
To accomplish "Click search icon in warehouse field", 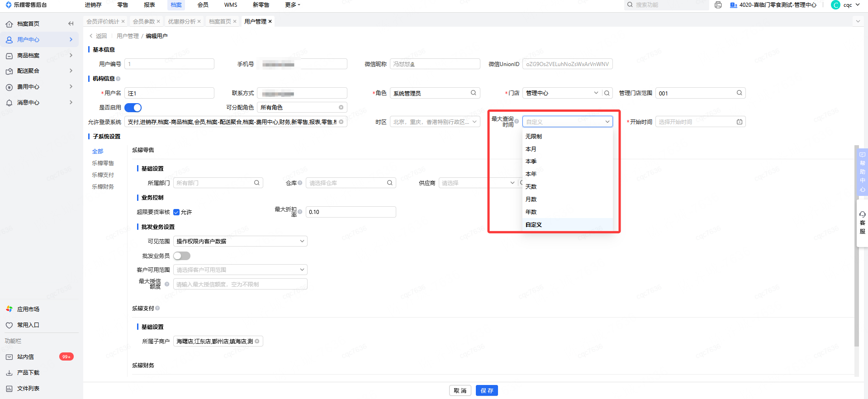I will (x=390, y=183).
